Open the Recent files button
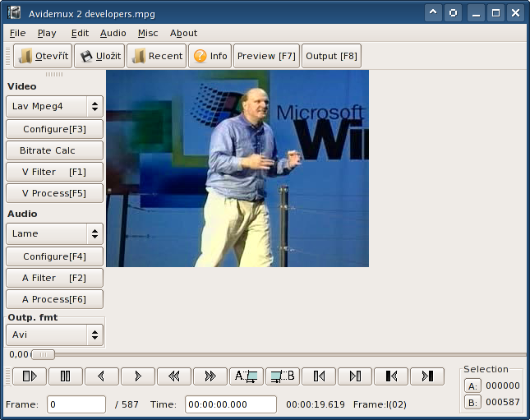The image size is (530, 420). click(156, 56)
